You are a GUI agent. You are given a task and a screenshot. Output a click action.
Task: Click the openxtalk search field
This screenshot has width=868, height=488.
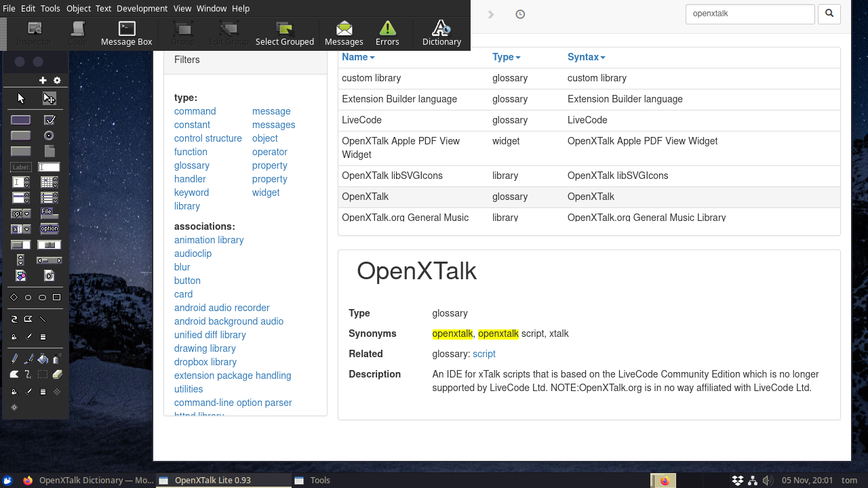750,14
